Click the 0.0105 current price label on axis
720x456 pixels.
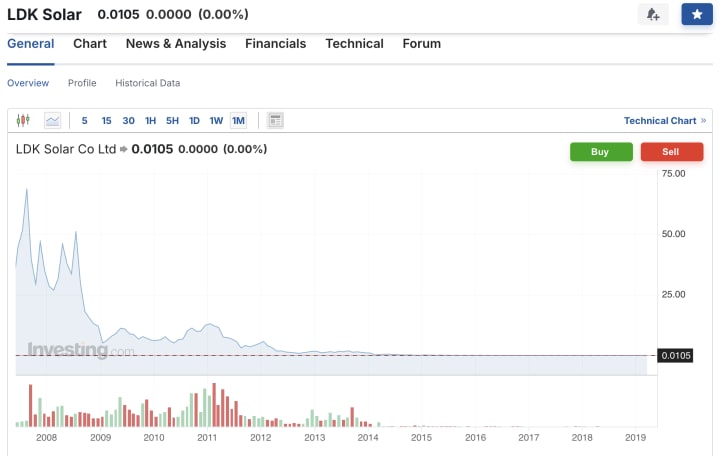pyautogui.click(x=675, y=355)
